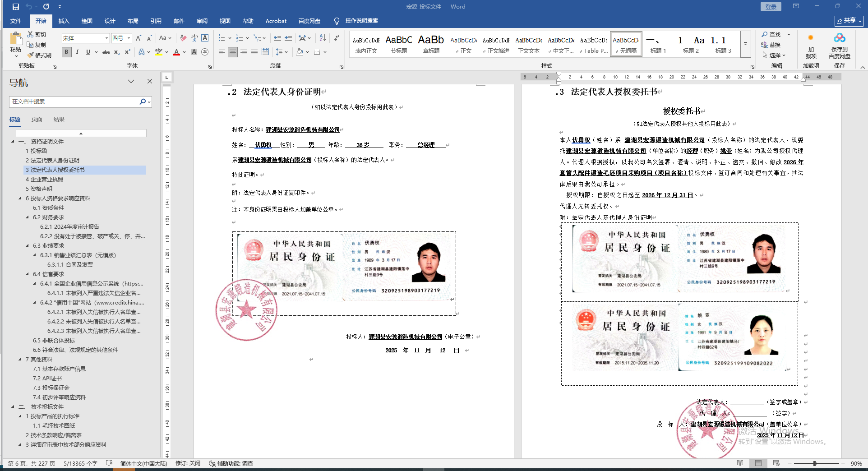Apply distributed alignment
868x471 pixels.
(x=265, y=52)
